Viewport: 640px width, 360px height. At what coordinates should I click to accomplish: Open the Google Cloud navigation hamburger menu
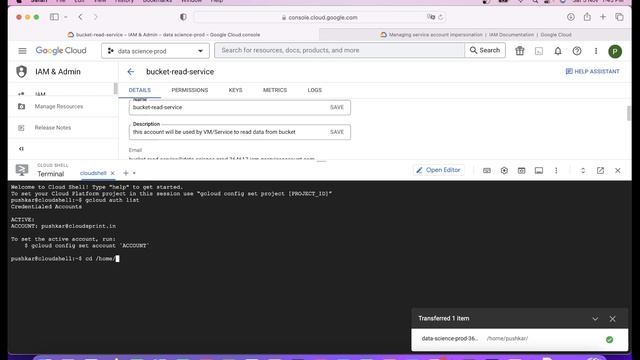22,51
